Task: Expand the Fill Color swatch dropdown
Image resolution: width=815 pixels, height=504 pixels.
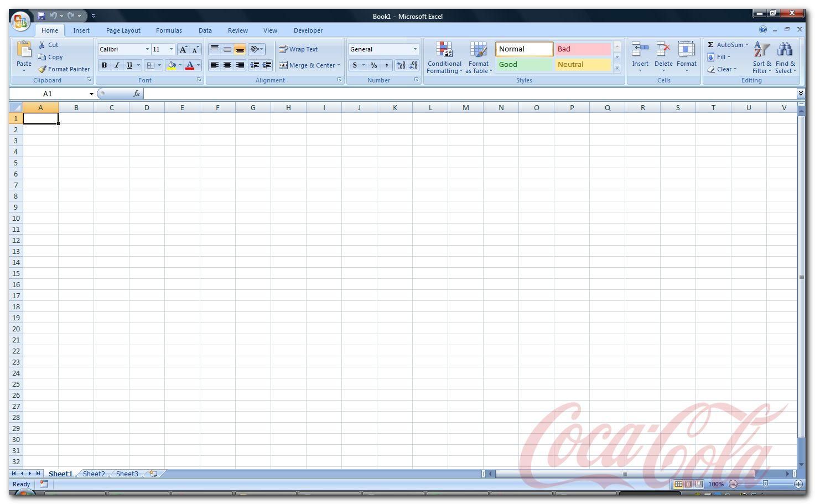Action: tap(181, 65)
